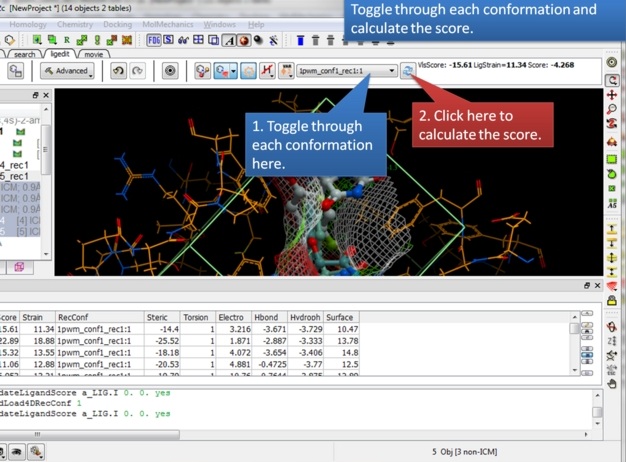Switch to the movie tab
The height and width of the screenshot is (462, 626).
(x=93, y=54)
